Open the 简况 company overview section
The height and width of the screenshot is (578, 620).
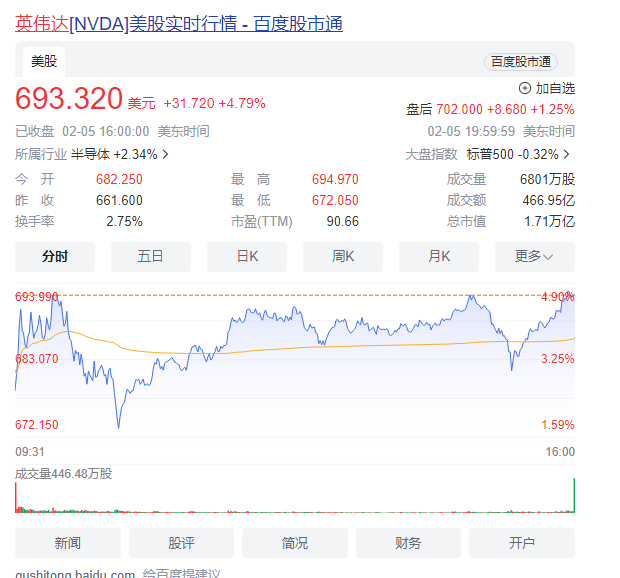point(295,543)
